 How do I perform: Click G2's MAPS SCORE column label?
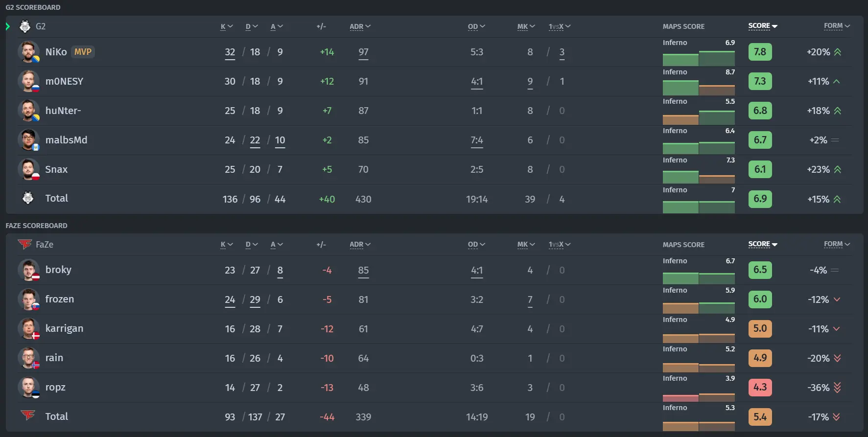(683, 26)
